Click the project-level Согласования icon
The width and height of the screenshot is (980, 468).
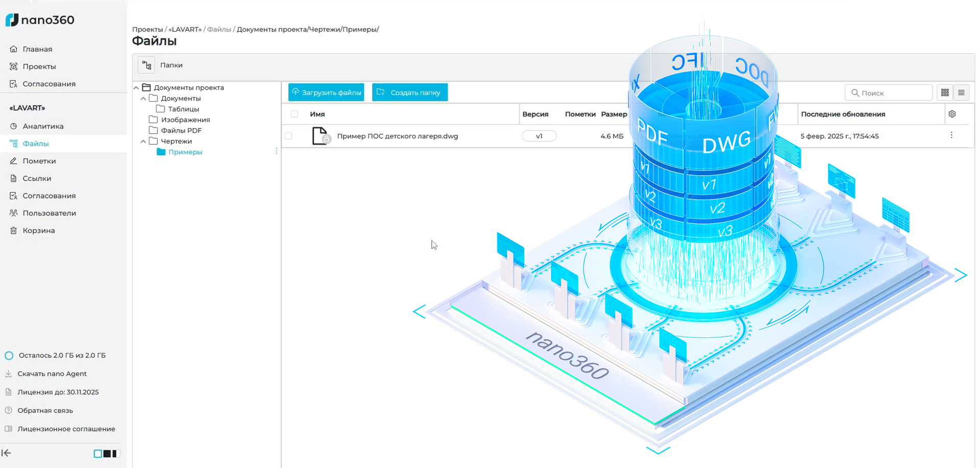tap(14, 195)
